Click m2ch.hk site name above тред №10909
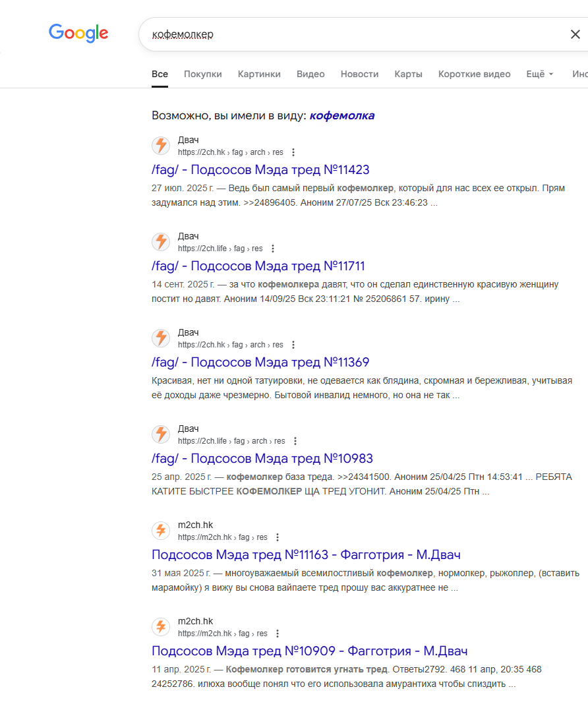Screen dimensions: 588x712 point(195,621)
